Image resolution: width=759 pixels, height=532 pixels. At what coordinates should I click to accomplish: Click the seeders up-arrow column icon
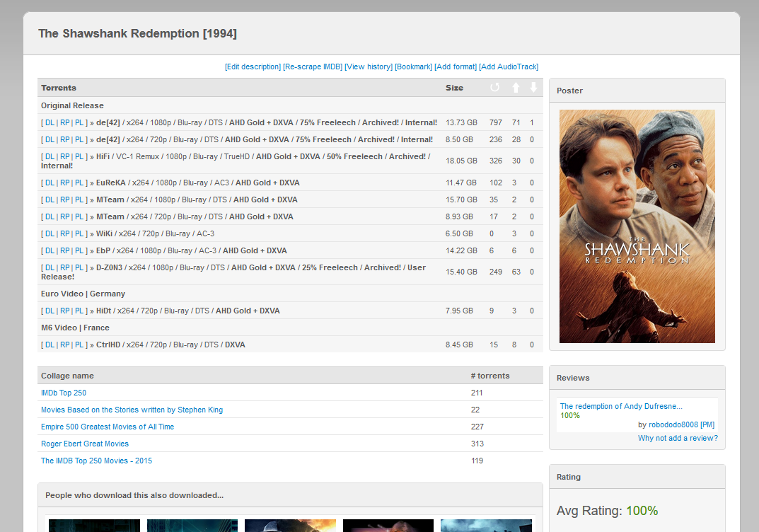[516, 88]
